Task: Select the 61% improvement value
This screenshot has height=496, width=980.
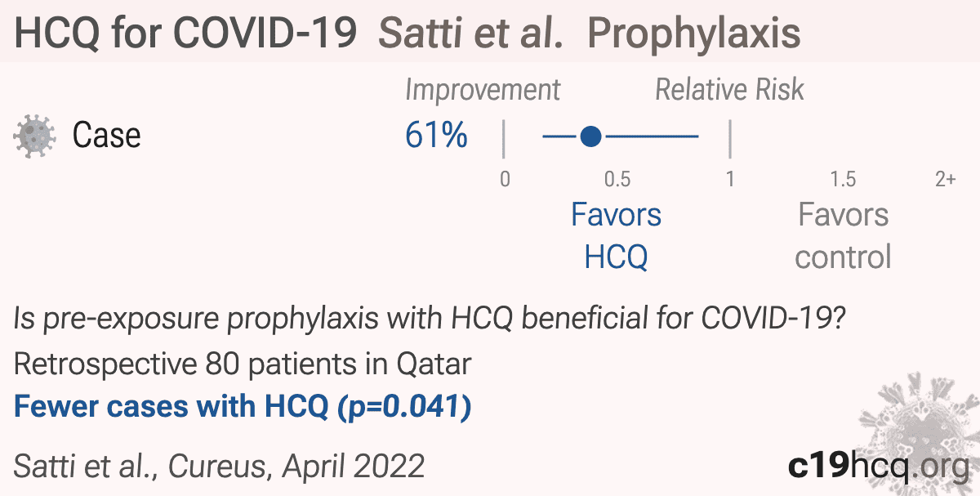Action: click(x=436, y=135)
